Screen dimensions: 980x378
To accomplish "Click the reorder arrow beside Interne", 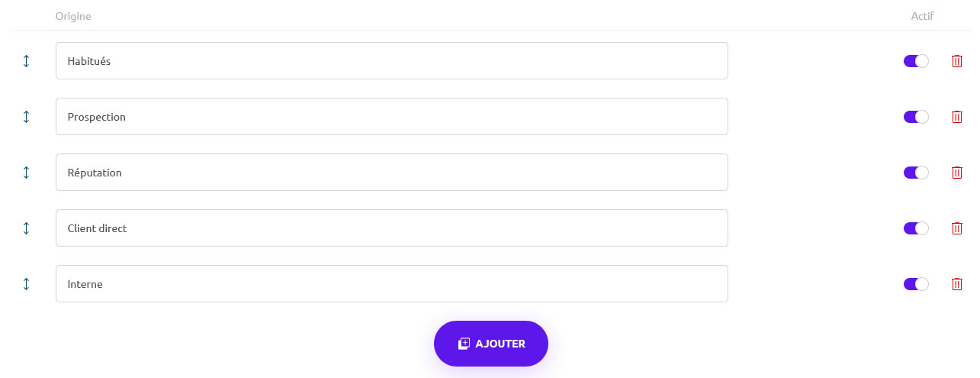I will pos(26,284).
